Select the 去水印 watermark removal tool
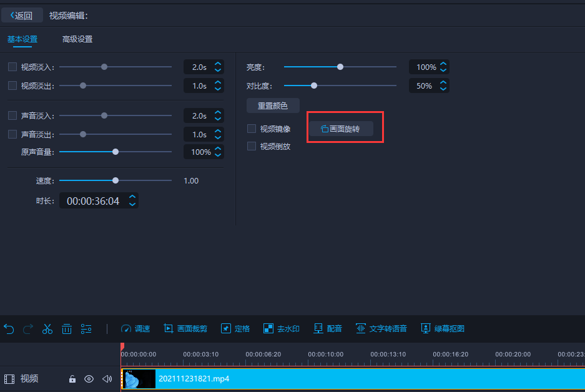 click(x=281, y=328)
